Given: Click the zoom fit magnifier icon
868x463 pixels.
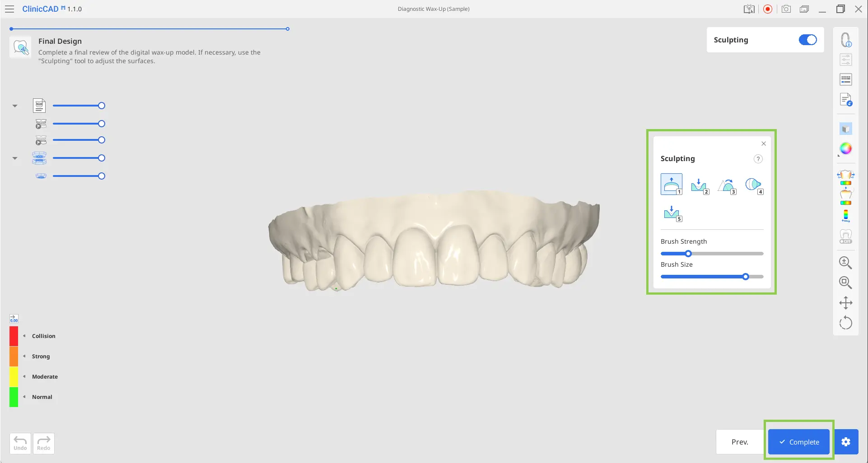Looking at the screenshot, I should [x=845, y=282].
